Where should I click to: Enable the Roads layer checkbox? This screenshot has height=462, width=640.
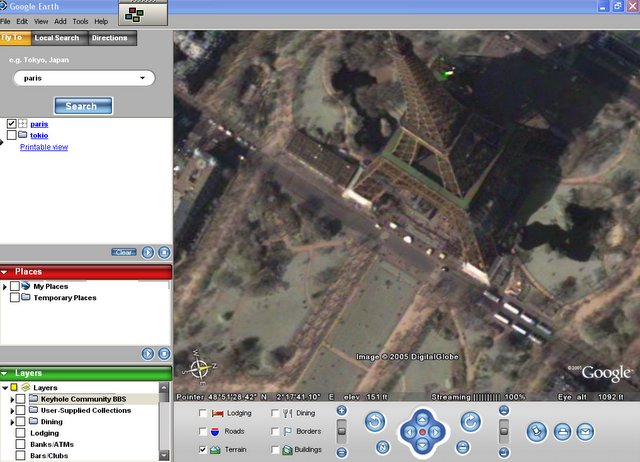(x=204, y=432)
